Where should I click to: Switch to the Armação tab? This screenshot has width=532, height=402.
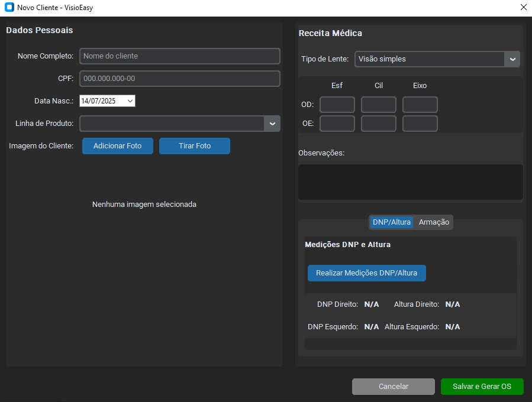point(434,222)
